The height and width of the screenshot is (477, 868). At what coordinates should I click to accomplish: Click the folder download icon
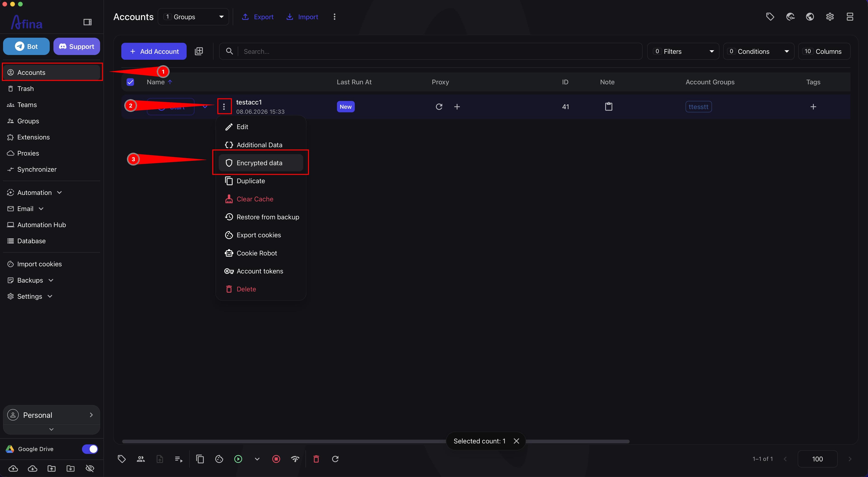[71, 469]
